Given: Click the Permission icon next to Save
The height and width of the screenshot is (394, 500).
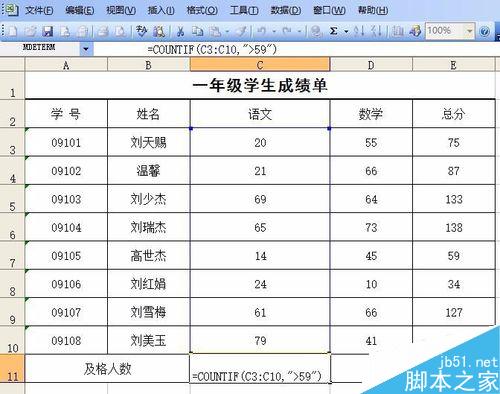Looking at the screenshot, I should point(65,31).
